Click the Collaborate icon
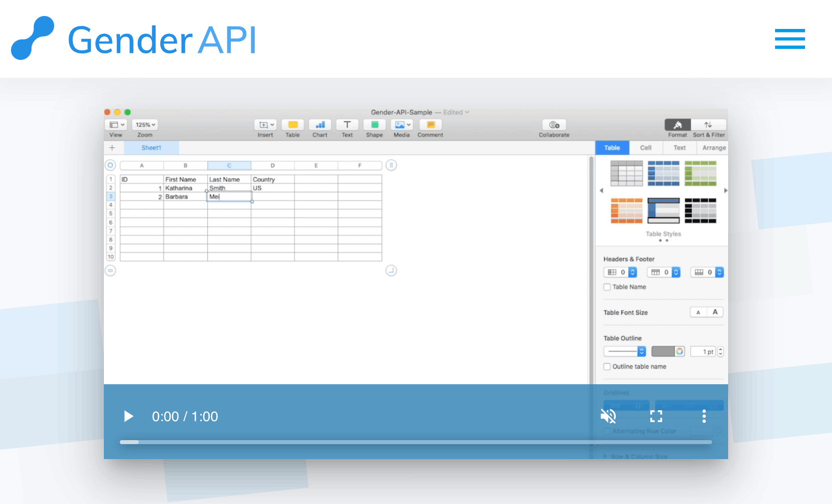 click(554, 125)
